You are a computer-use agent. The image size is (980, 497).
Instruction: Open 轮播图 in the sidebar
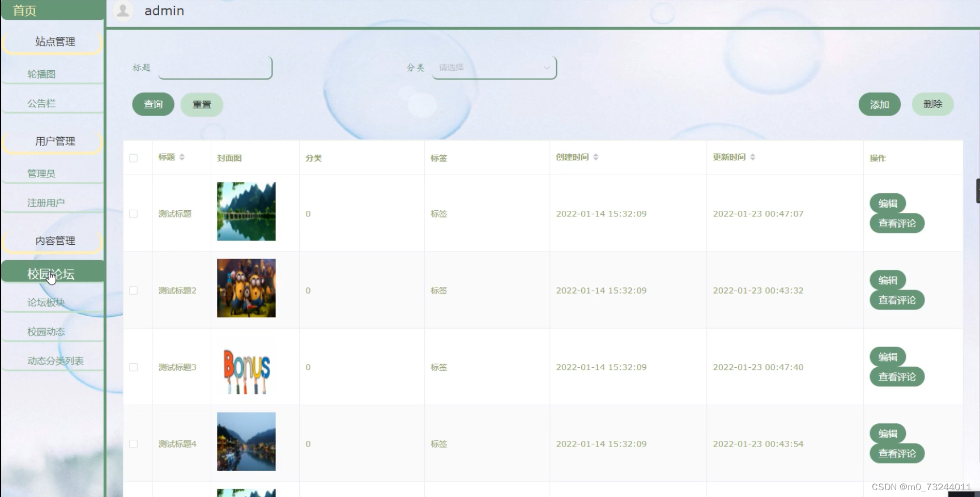(53, 74)
